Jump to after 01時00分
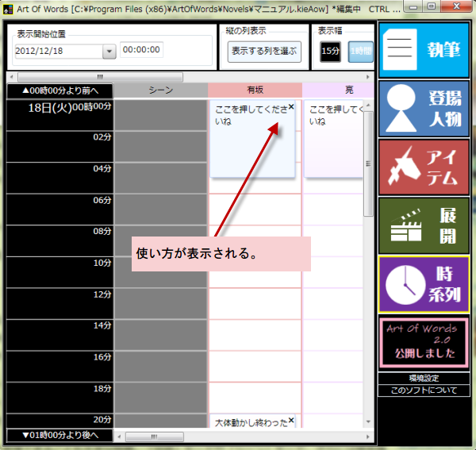This screenshot has height=450, width=476. [59, 435]
